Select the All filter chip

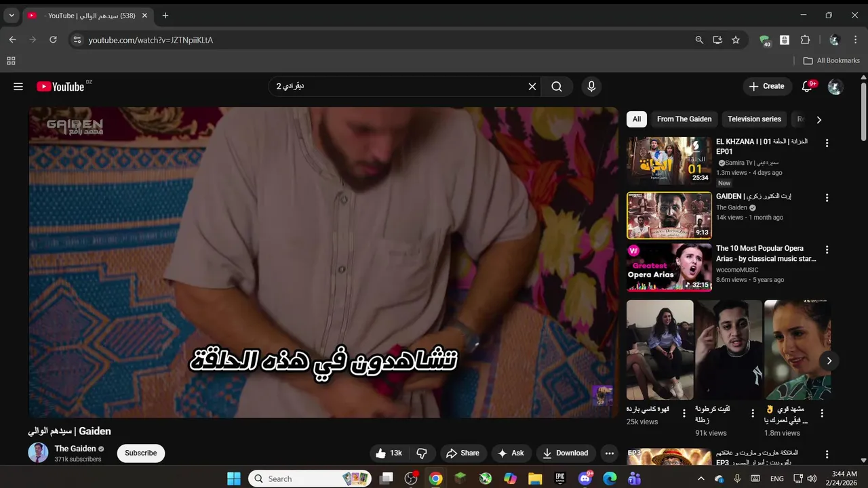(x=637, y=119)
